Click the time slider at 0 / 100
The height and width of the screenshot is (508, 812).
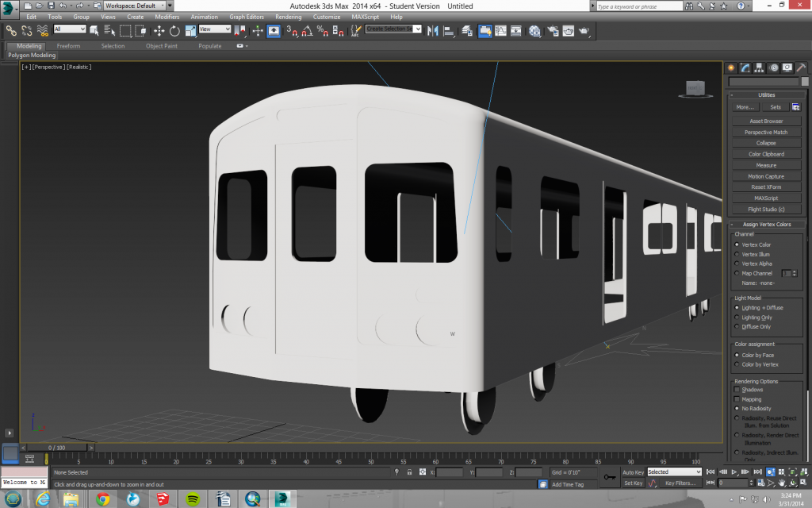(57, 448)
